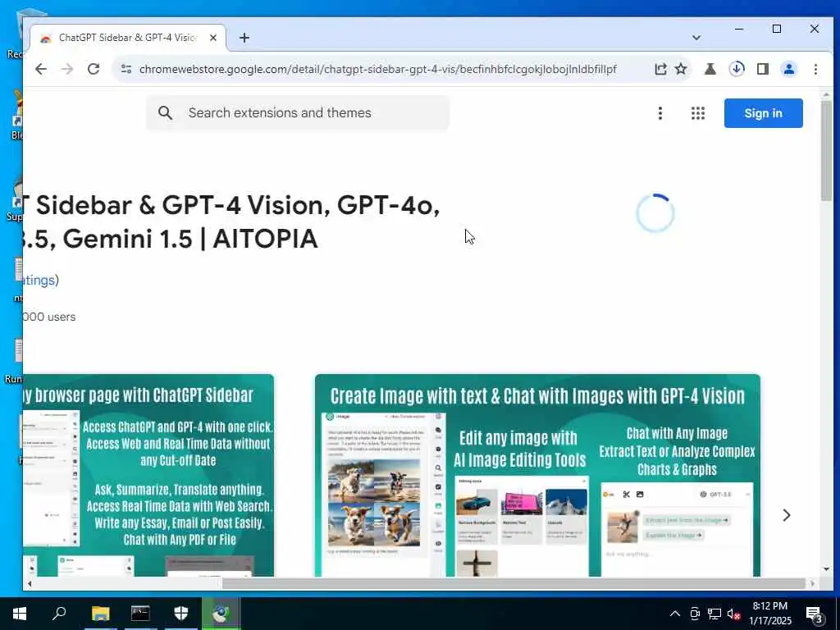Viewport: 840px width, 630px height.
Task: Toggle Chrome side panel
Action: [763, 69]
